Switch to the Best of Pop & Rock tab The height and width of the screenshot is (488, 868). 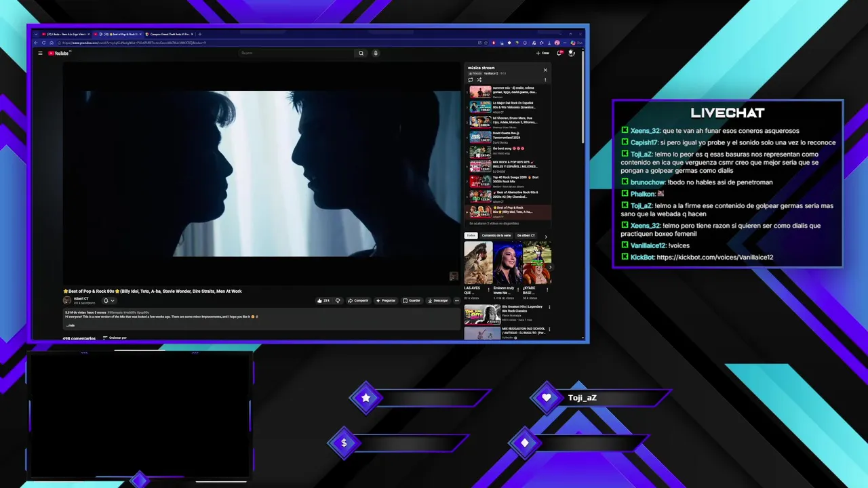117,34
